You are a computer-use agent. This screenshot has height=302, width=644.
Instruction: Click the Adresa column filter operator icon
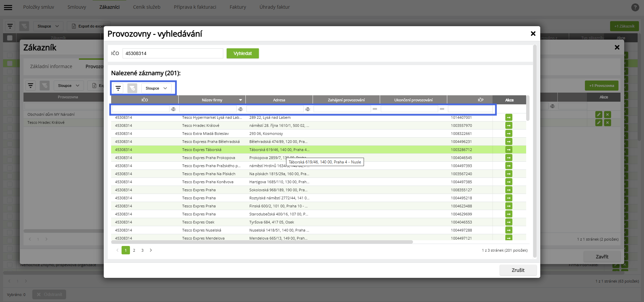(308, 109)
